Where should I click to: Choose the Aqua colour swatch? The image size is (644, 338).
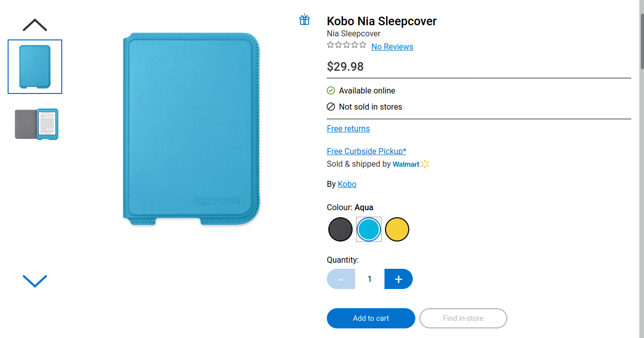click(369, 229)
